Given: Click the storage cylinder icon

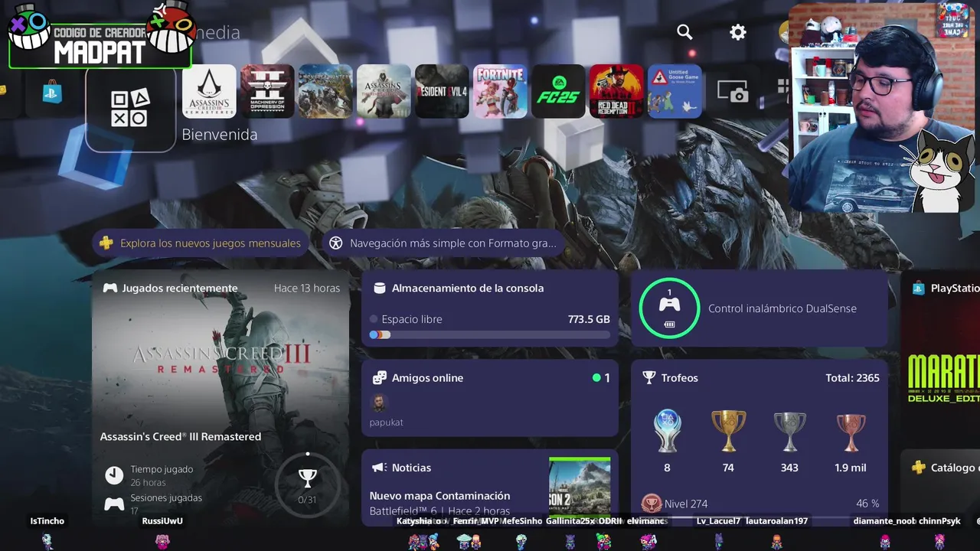Looking at the screenshot, I should [379, 288].
